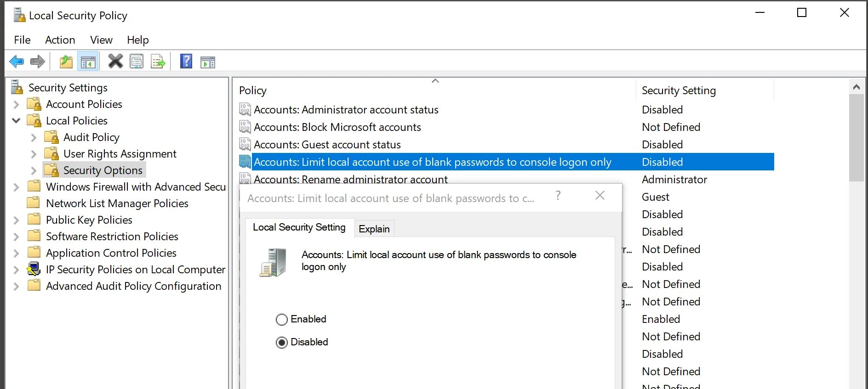
Task: Expand the Public Key Policies node
Action: 17,220
